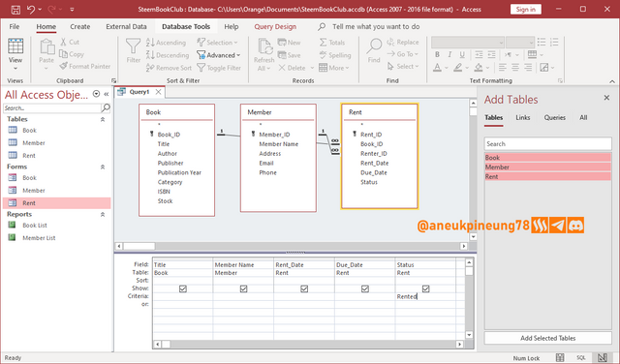Click the search magnifier in navigation pane
The image size is (620, 364).
(x=106, y=107)
